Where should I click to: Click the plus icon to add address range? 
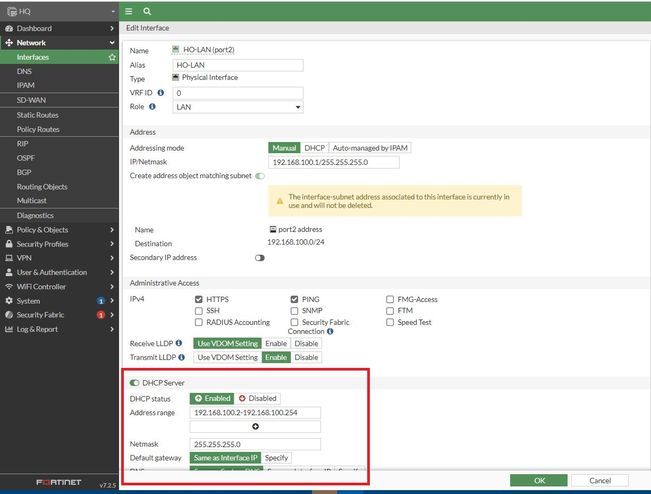[255, 426]
